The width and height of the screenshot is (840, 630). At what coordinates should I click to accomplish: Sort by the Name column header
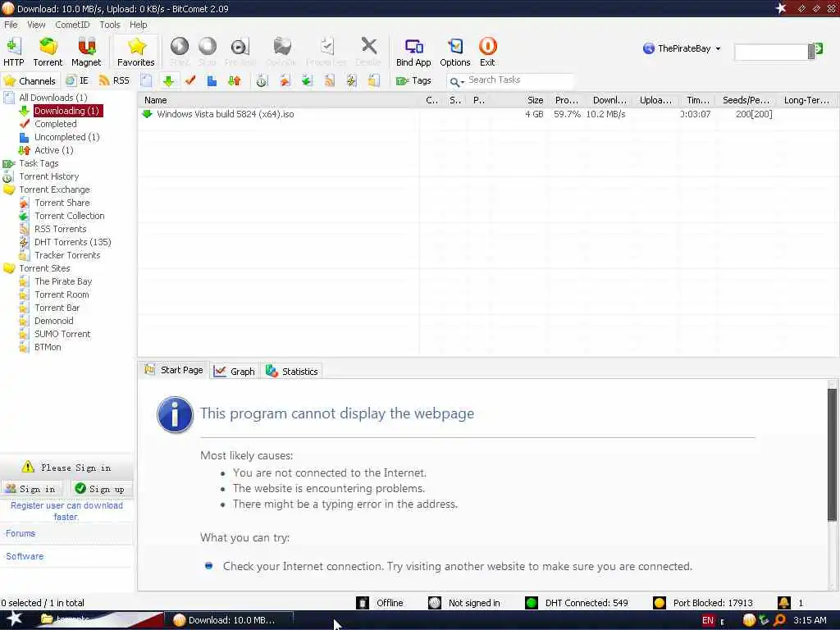click(x=279, y=100)
